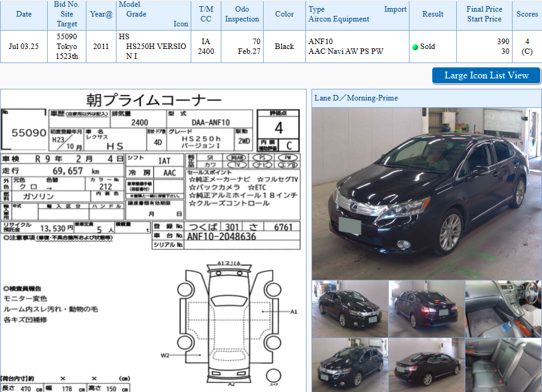
Task: Open the dashboard interior thumbnail
Action: [x=503, y=309]
